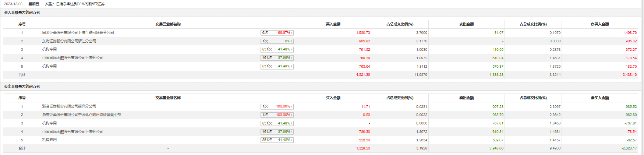
Task: Expand 851次 41.48% badge in buy row 5
Action: point(277,66)
